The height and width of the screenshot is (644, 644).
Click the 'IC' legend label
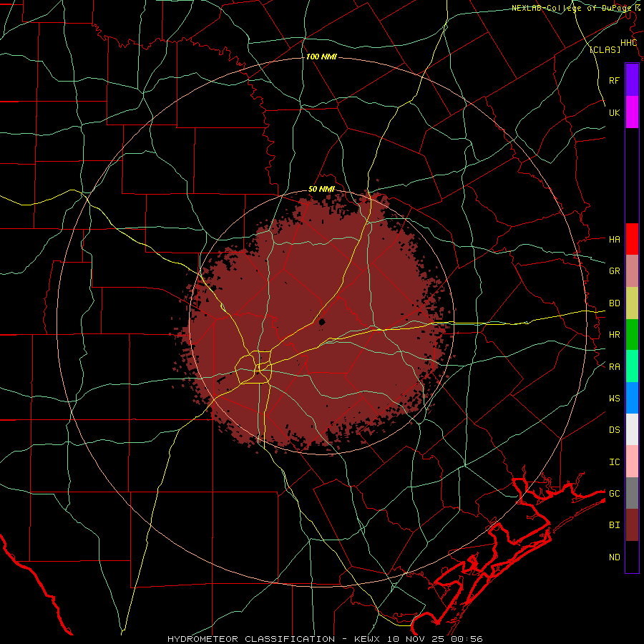614,462
